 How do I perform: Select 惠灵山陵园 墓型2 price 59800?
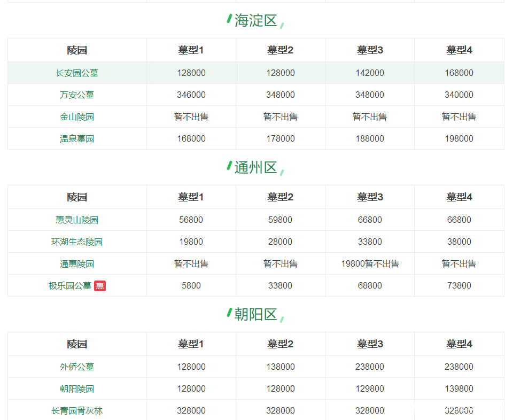(281, 220)
